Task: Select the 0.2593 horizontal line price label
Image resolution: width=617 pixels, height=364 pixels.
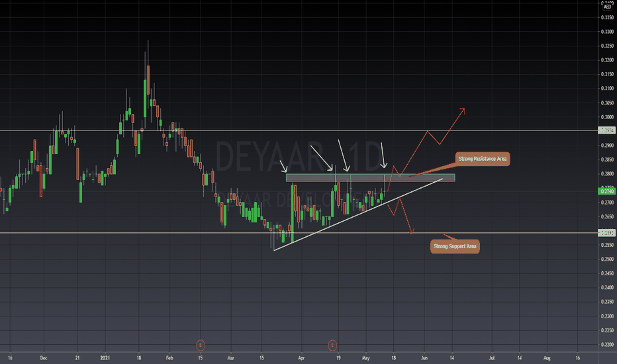Action: click(607, 233)
